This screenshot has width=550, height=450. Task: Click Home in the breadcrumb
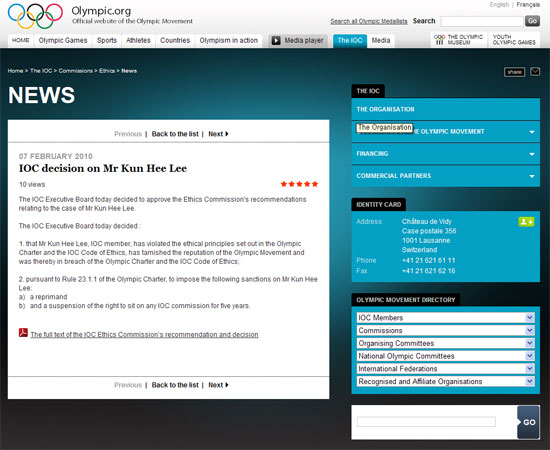click(x=15, y=71)
